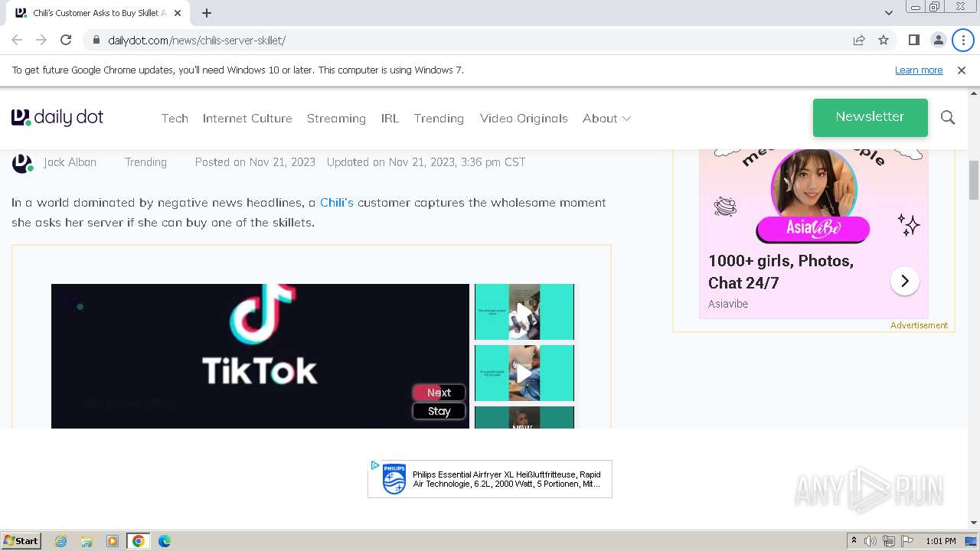The width and height of the screenshot is (980, 551).
Task: Open Windows Media Player from taskbar
Action: tap(113, 541)
